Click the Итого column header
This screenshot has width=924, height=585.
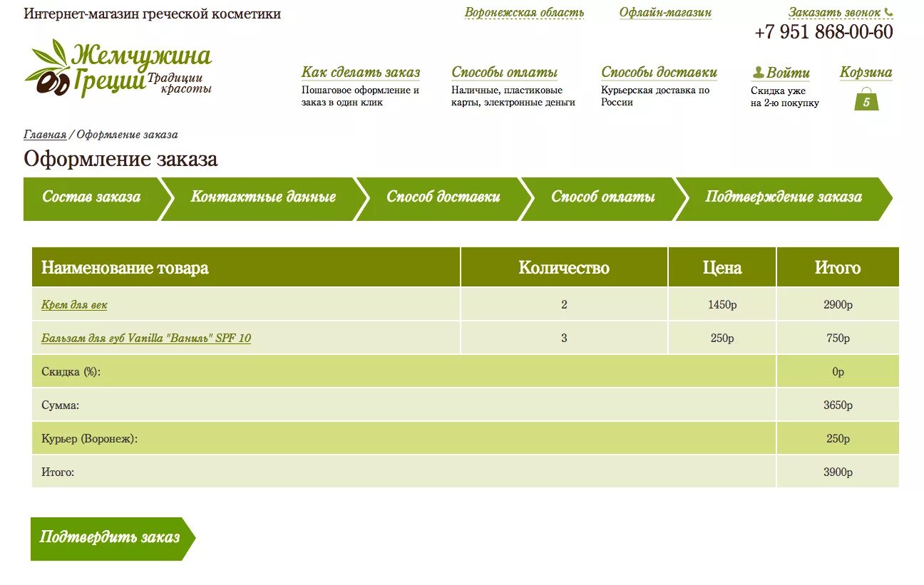tap(838, 267)
